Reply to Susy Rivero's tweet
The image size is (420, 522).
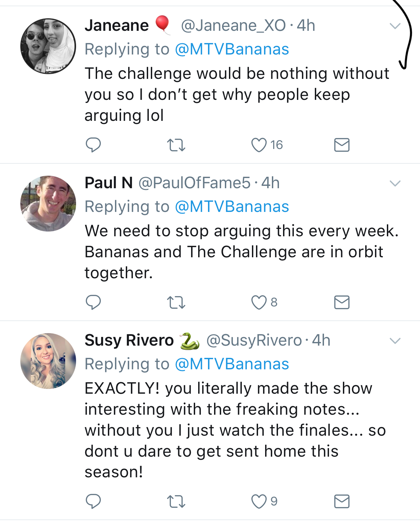93,501
